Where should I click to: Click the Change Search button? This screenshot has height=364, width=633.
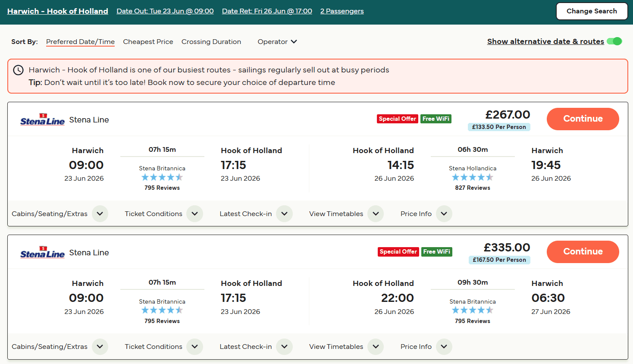tap(592, 11)
